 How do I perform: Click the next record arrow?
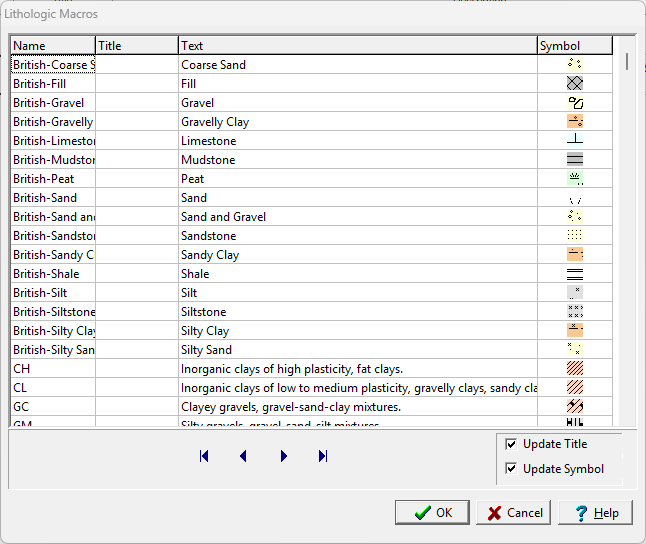(284, 456)
